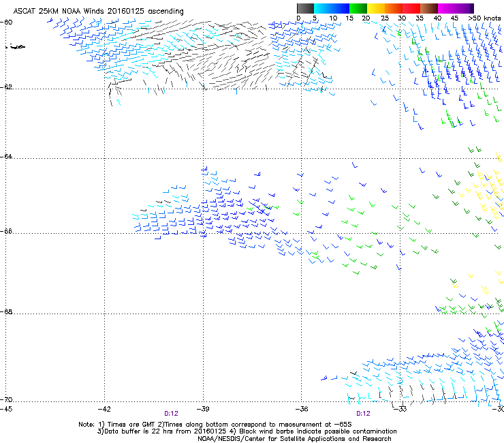Viewport: 504px width, 443px height.
Task: Click the 'D:12' time label left of -39
Action: click(x=171, y=414)
